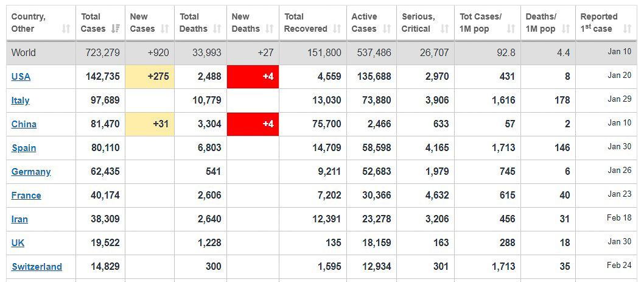Click USA reported date Jan 20

[x=620, y=76]
